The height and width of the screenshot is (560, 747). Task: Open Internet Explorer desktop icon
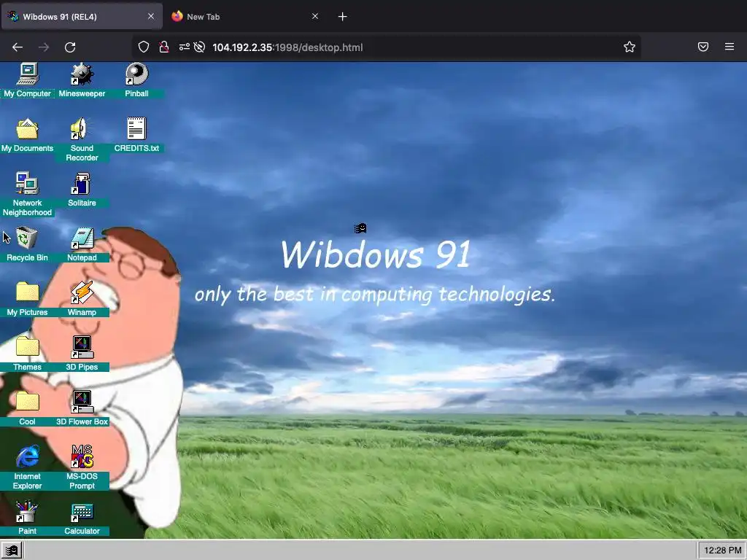coord(27,467)
